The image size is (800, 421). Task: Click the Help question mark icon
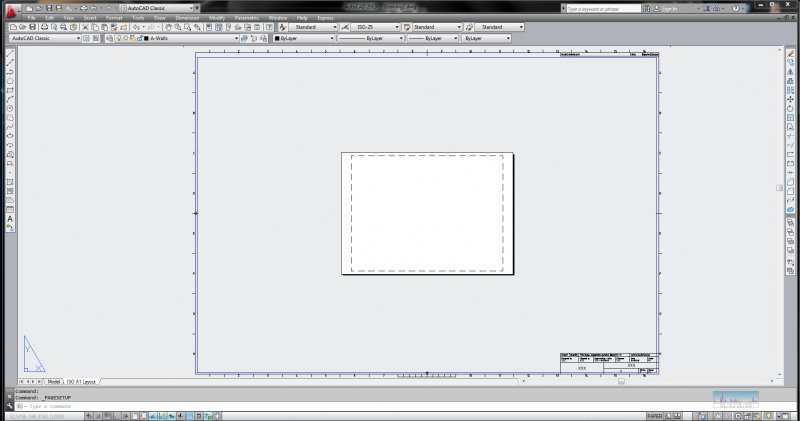tap(269, 27)
